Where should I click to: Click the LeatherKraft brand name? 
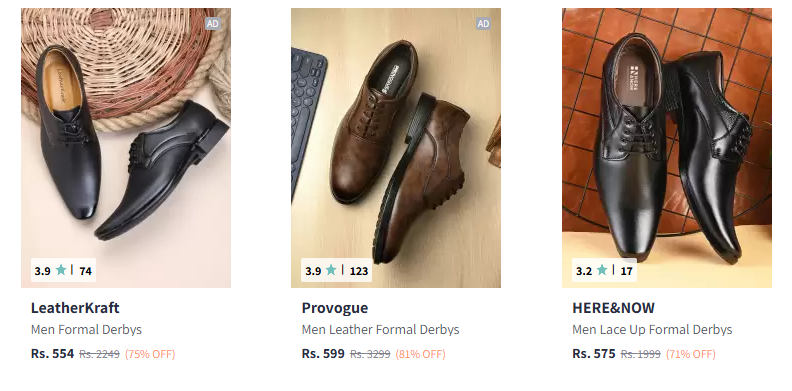point(75,308)
